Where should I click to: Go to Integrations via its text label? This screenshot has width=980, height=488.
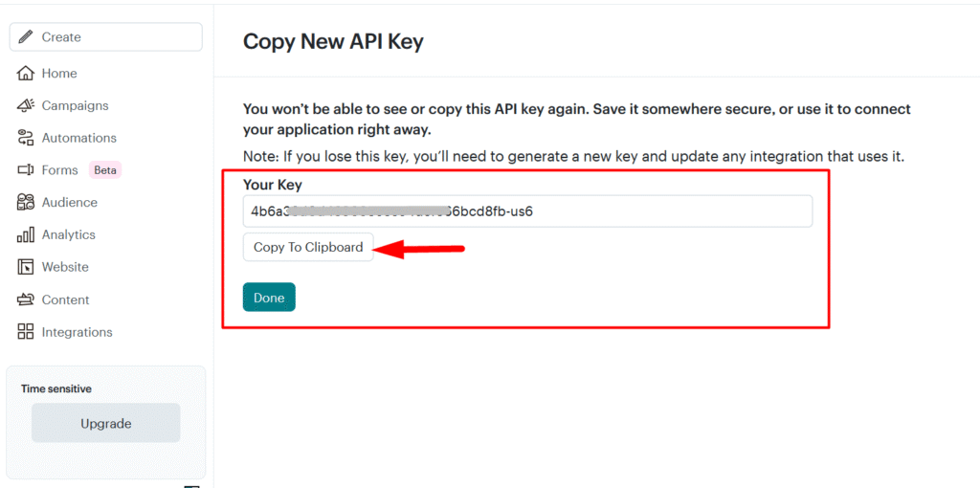pos(77,332)
